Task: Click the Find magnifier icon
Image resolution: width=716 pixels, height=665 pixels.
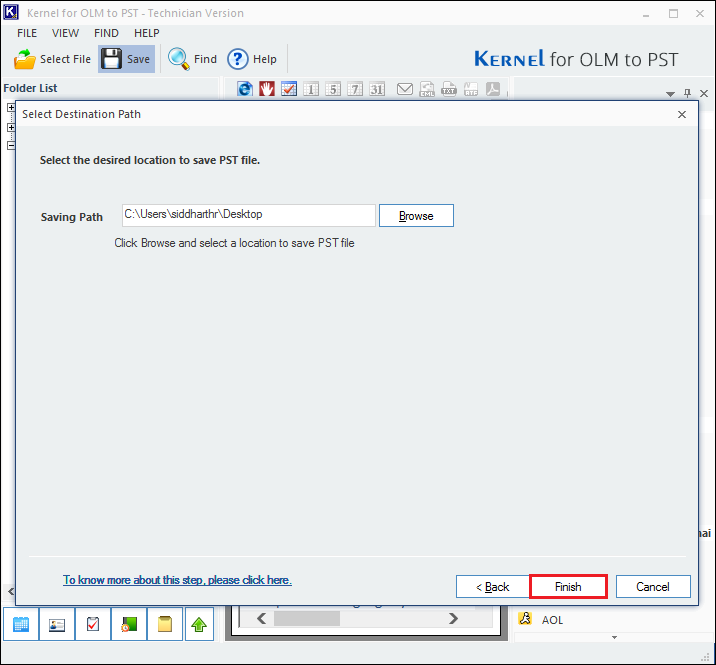Action: coord(179,59)
